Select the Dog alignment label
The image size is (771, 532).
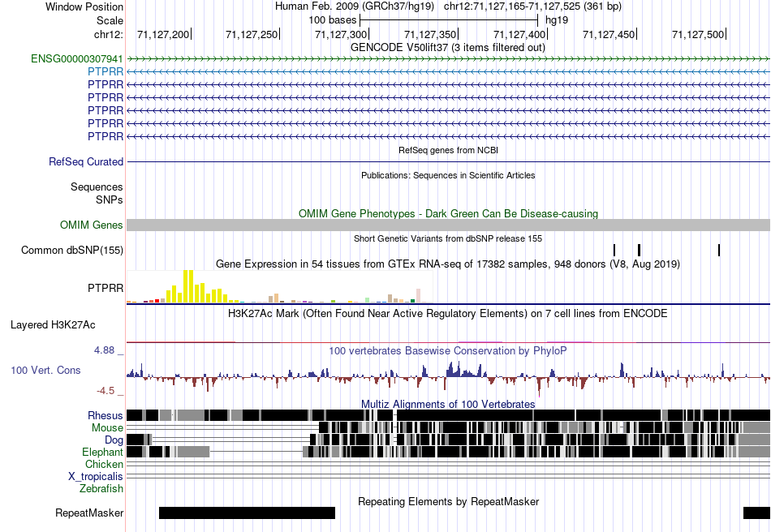point(114,440)
